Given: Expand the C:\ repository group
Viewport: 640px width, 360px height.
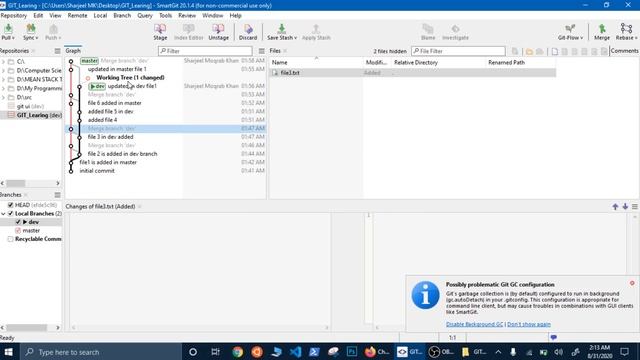Looking at the screenshot, I should coord(3,62).
